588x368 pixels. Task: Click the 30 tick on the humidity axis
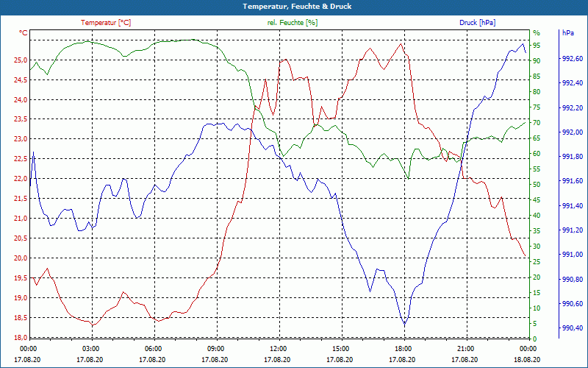coord(537,247)
